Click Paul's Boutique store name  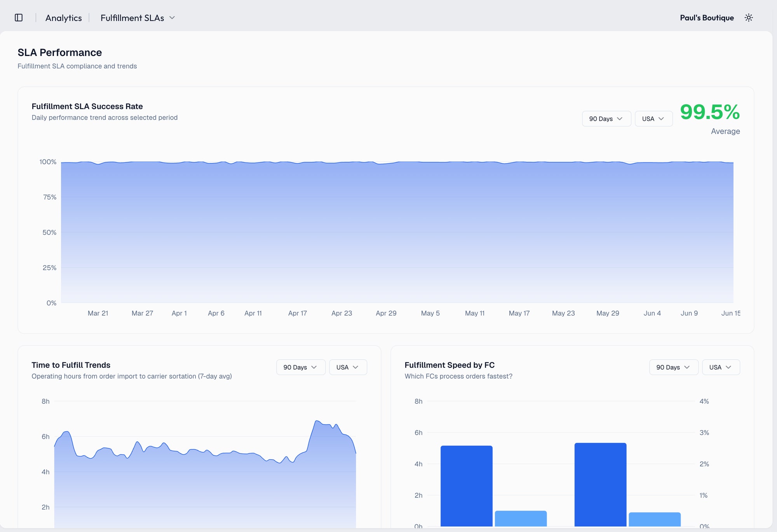pos(707,18)
